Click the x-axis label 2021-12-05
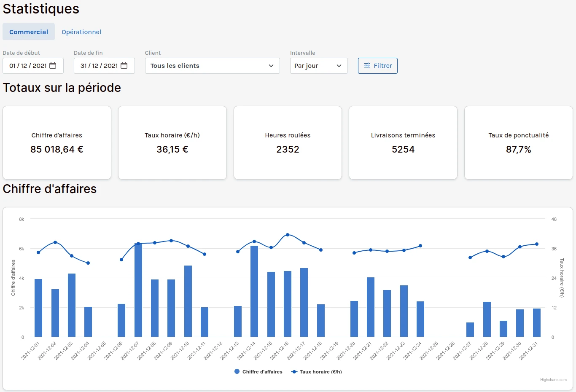This screenshot has width=576, height=392. pyautogui.click(x=97, y=351)
